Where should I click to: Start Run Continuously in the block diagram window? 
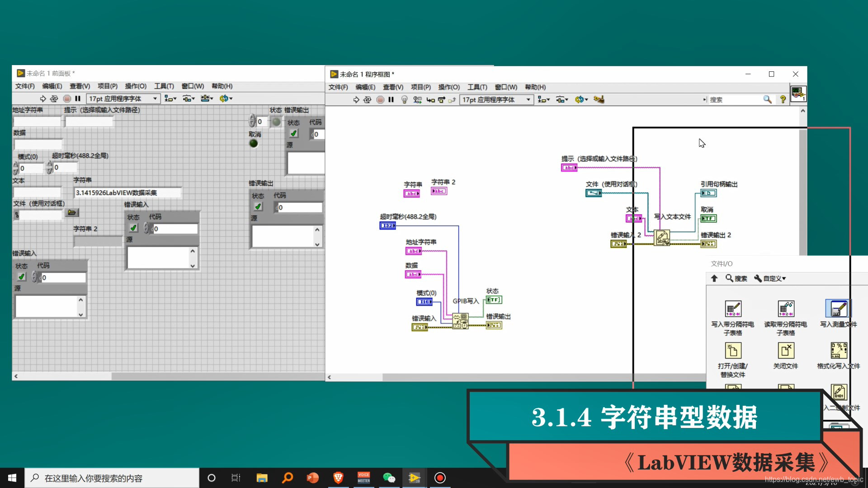[x=367, y=100]
